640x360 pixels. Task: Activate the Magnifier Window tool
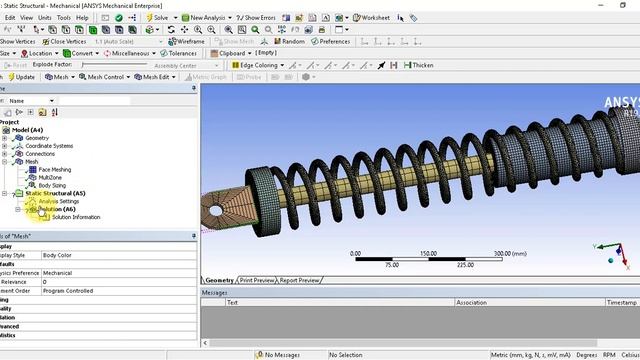pos(242,29)
